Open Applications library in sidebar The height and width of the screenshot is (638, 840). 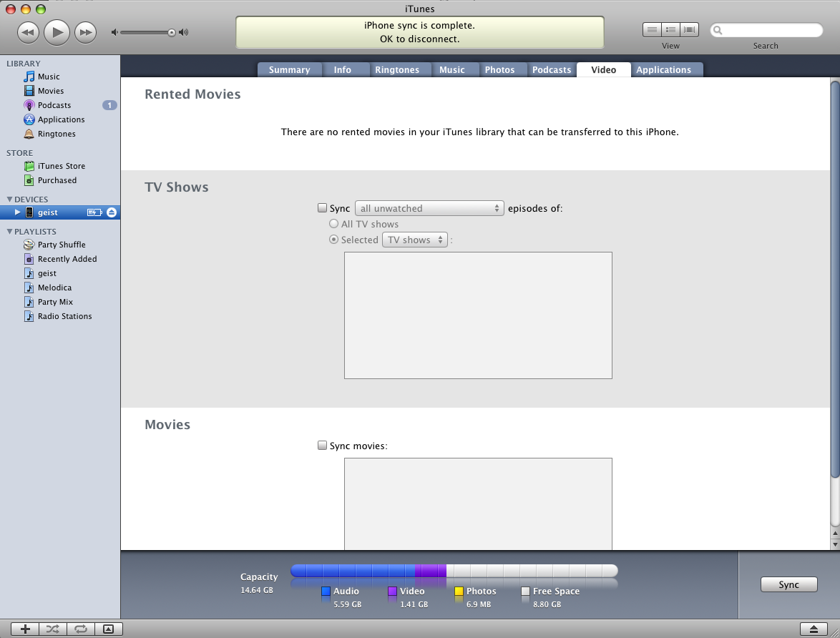(60, 119)
